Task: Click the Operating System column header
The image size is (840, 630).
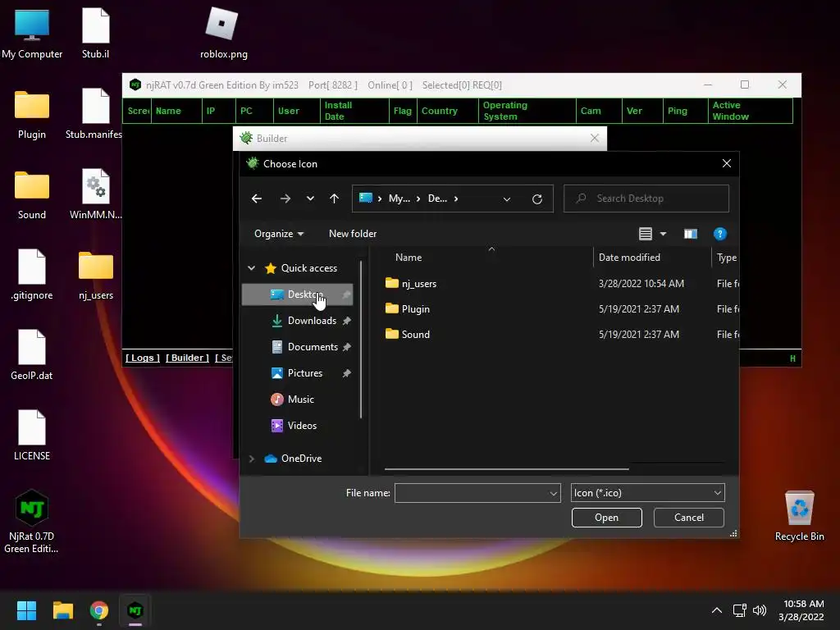Action: 527,111
